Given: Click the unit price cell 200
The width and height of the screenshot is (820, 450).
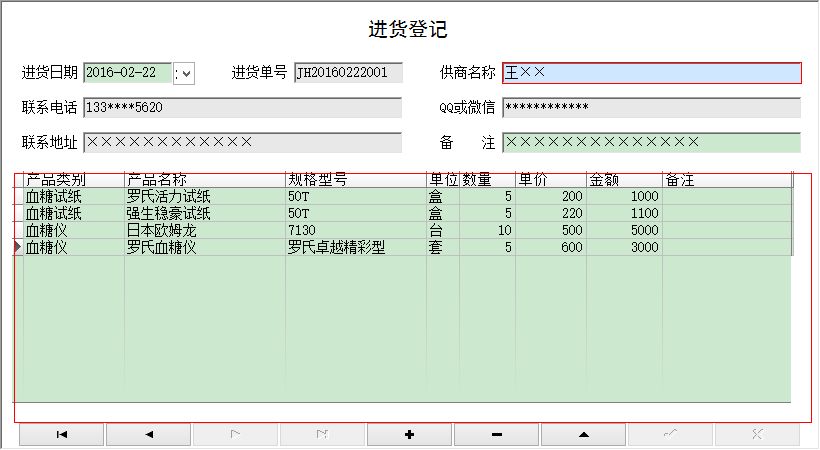Looking at the screenshot, I should pyautogui.click(x=551, y=197).
